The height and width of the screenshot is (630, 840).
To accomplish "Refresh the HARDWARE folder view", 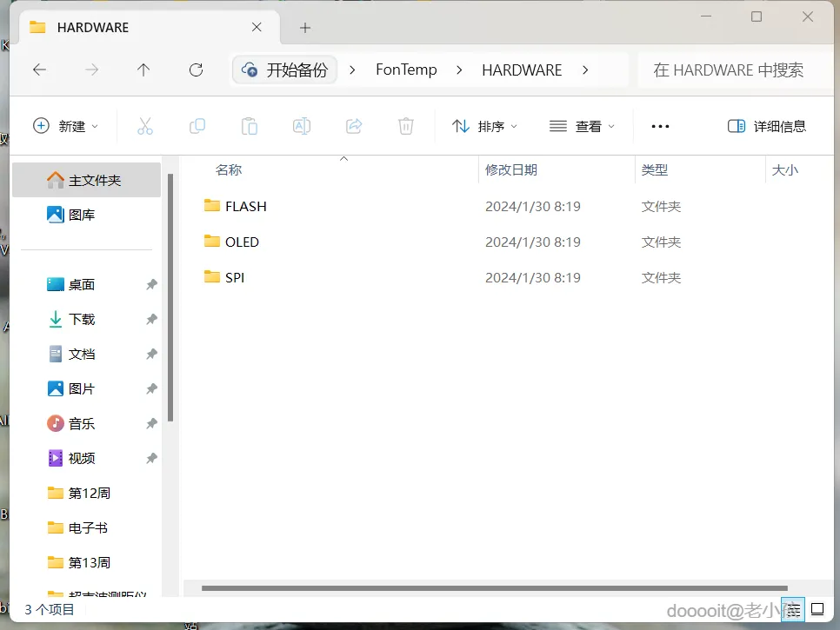I will click(196, 70).
